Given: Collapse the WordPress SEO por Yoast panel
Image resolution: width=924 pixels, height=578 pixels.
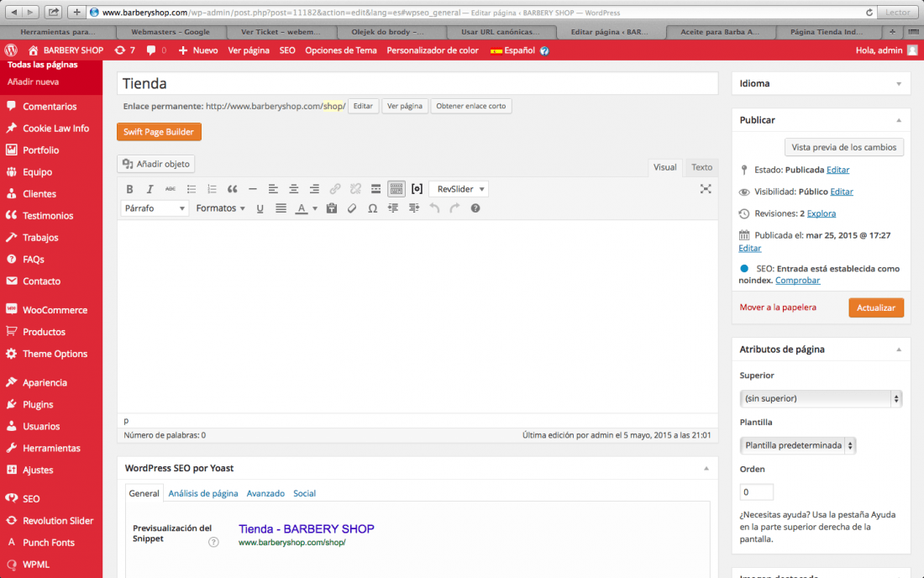Looking at the screenshot, I should point(706,469).
